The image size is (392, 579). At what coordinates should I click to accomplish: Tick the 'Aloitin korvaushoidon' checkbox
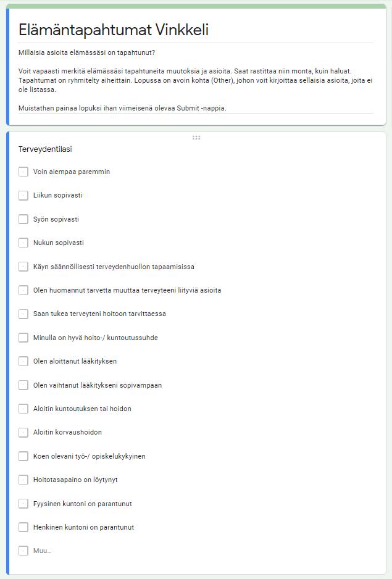pyautogui.click(x=23, y=432)
